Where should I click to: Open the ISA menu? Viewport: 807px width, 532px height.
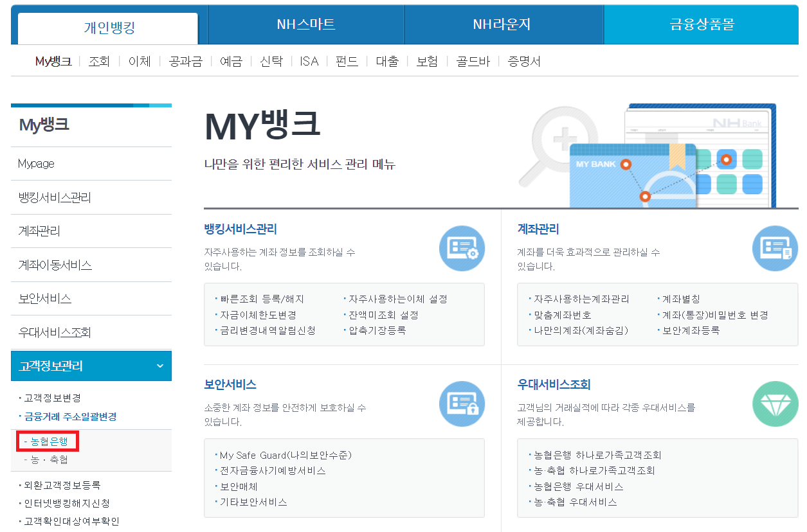[309, 62]
